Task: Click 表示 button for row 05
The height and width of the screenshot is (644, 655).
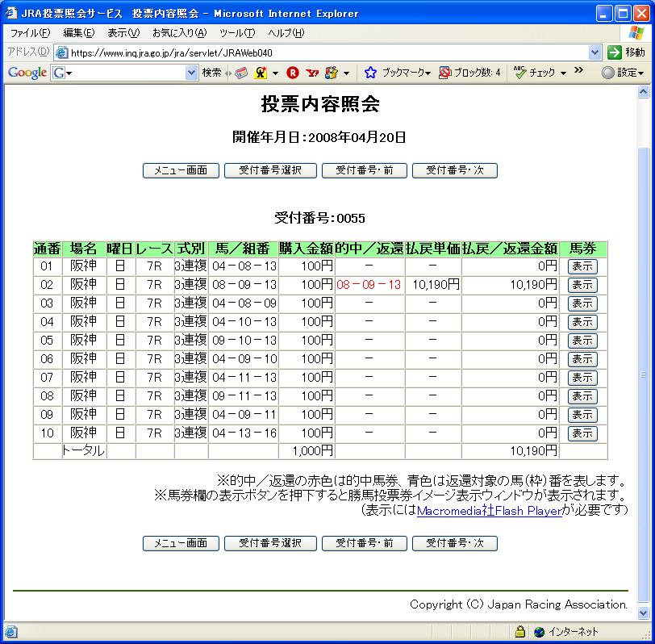Action: (x=582, y=341)
